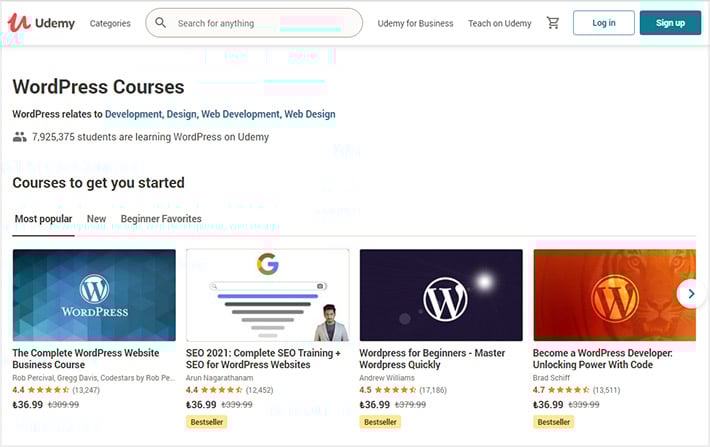The width and height of the screenshot is (710, 447).
Task: Open the Design topic link
Action: click(x=182, y=114)
